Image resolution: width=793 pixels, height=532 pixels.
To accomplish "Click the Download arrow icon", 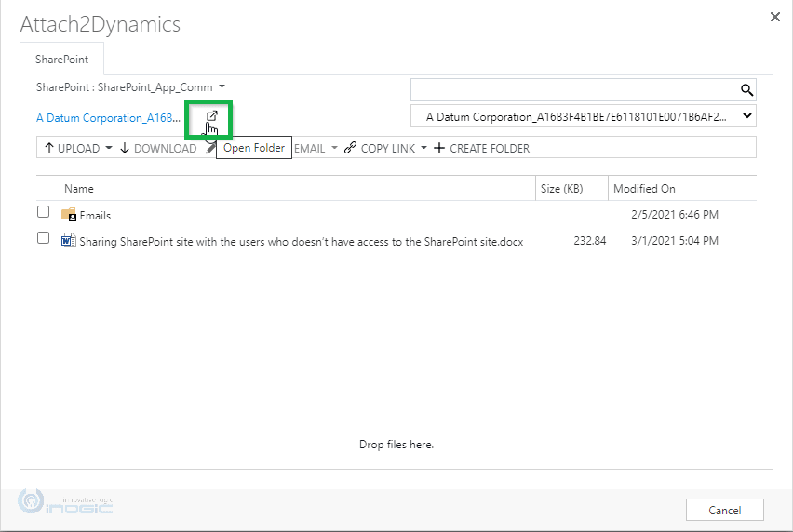I will 125,148.
